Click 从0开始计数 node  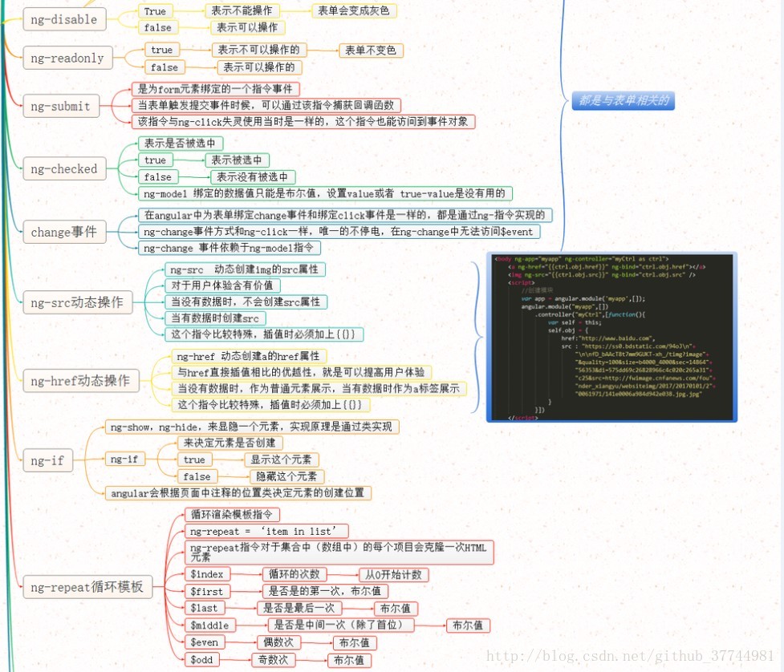(393, 575)
